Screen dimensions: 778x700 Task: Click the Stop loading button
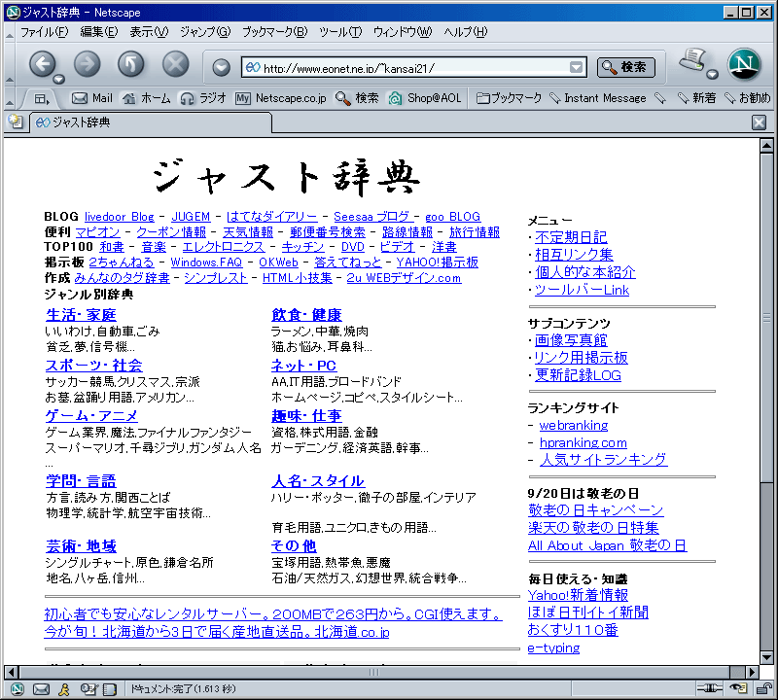point(176,64)
